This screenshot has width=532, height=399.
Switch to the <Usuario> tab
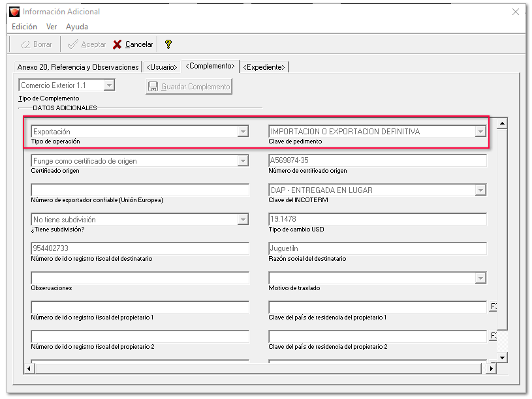pos(161,67)
